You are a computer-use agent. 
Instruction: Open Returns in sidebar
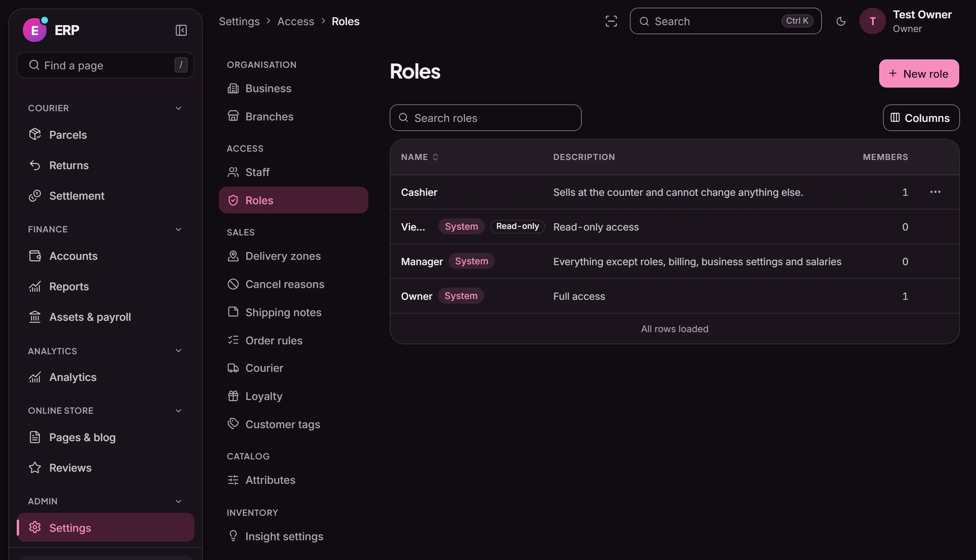click(106, 165)
